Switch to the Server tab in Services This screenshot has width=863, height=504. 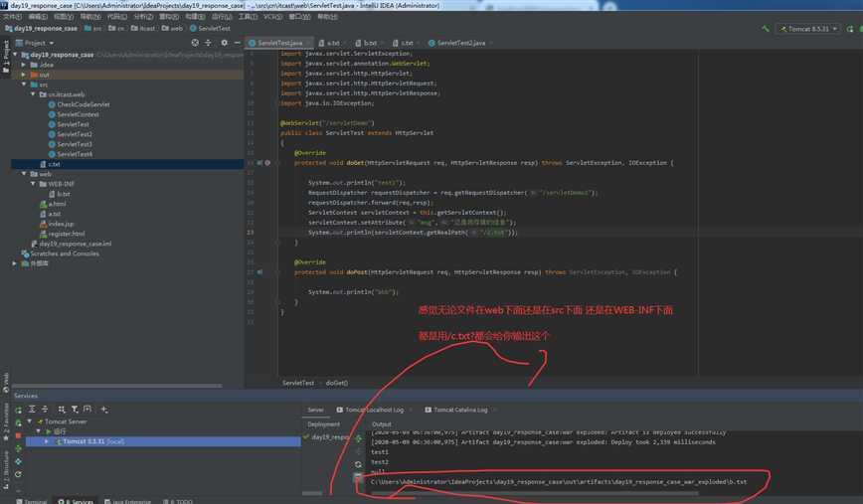coord(315,410)
